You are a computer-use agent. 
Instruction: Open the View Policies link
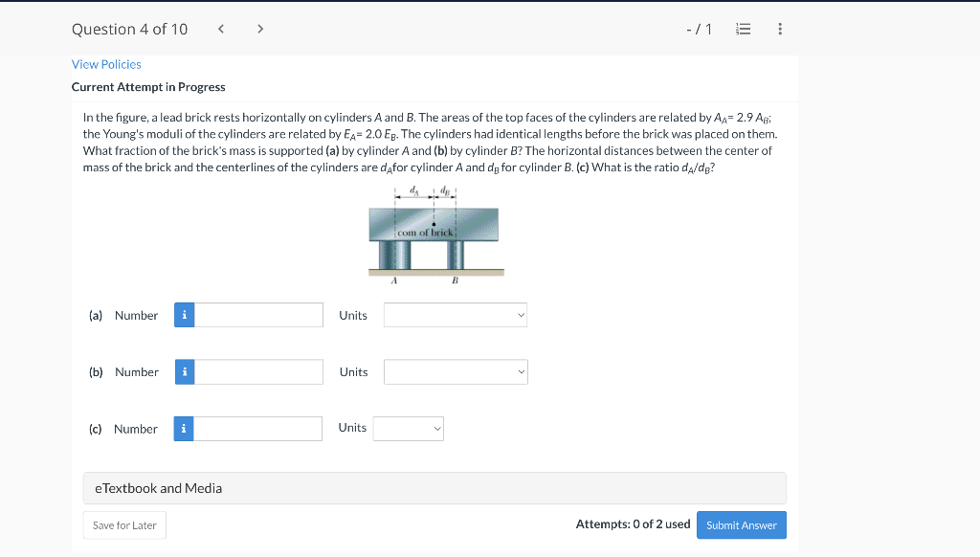pyautogui.click(x=106, y=64)
